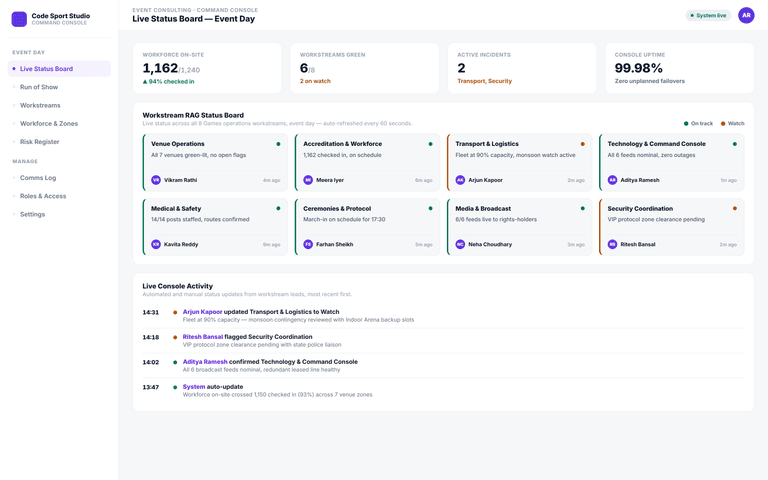This screenshot has height=480, width=768.
Task: Click Farhan Sheikh's avatar icon
Action: tap(308, 244)
